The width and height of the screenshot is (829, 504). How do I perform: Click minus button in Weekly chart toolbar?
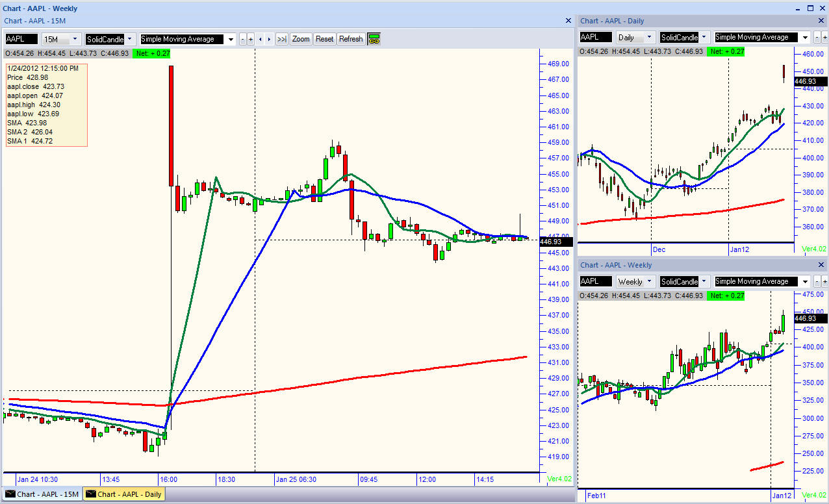[x=817, y=281]
